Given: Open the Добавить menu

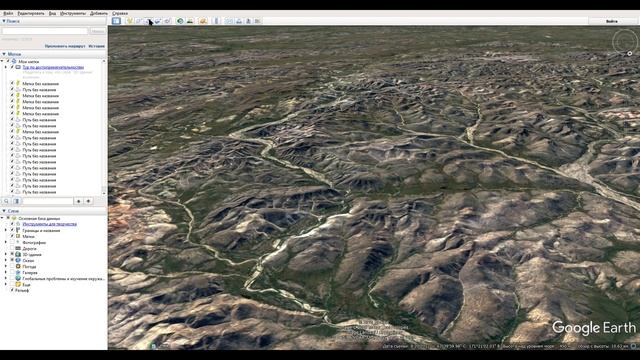Looking at the screenshot, I should (x=99, y=13).
